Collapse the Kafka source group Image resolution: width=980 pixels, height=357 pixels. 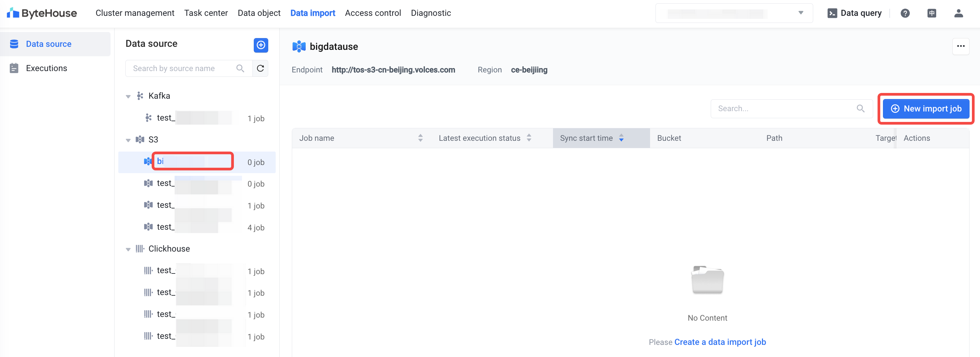(128, 97)
